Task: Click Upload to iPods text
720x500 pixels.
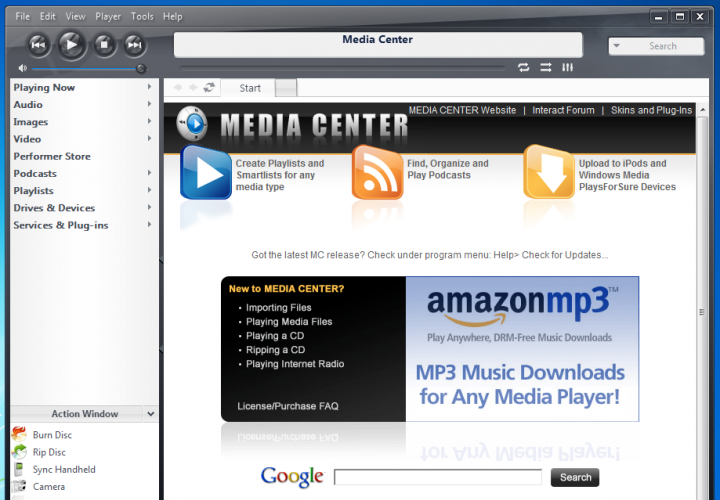Action: [x=627, y=175]
